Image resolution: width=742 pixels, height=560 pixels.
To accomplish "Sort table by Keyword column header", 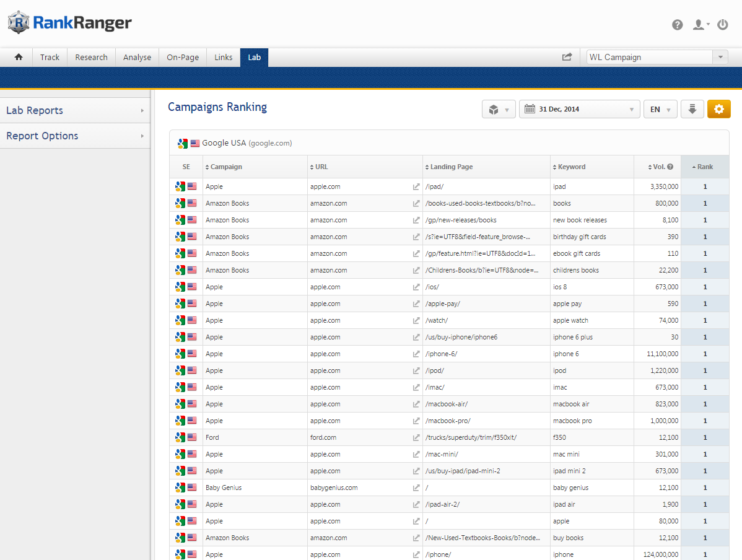I will [571, 167].
